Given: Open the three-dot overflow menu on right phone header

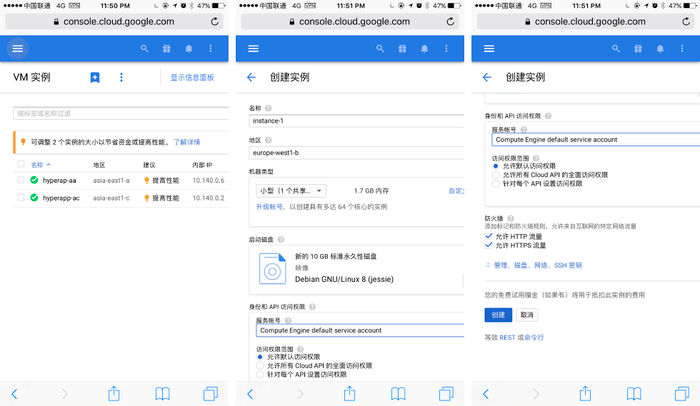Looking at the screenshot, I should point(682,48).
